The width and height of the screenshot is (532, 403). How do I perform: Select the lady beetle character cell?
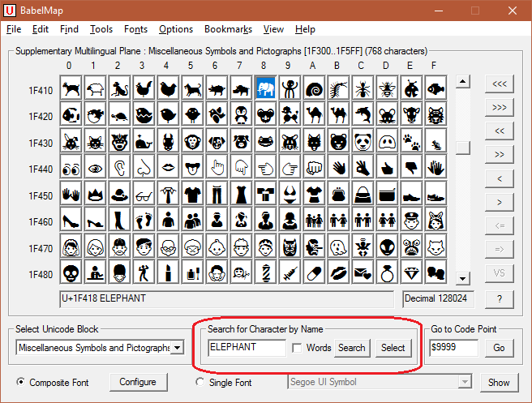(x=411, y=88)
